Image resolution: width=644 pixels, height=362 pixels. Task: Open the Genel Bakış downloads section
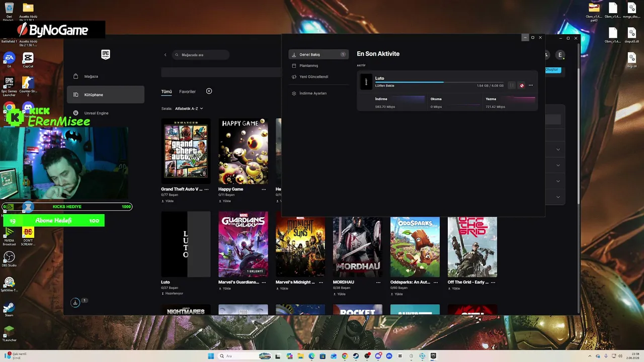pyautogui.click(x=318, y=54)
